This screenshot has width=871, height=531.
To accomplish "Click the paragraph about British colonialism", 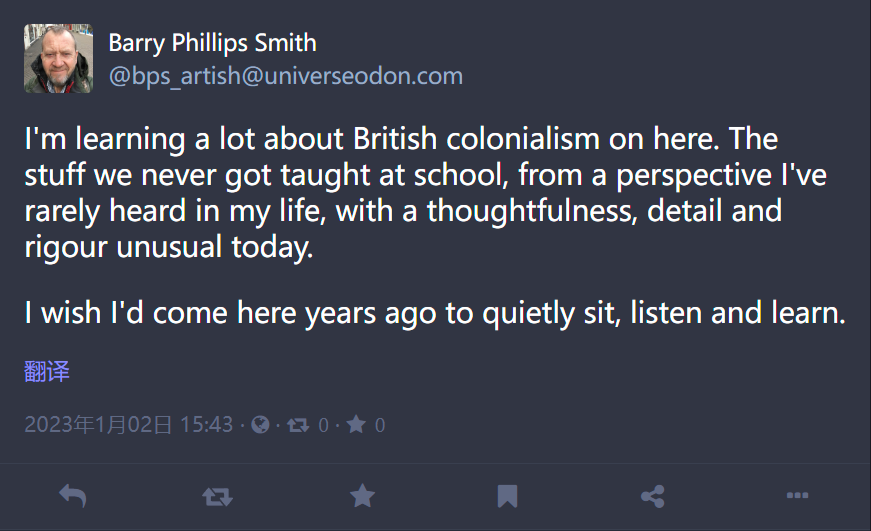I will tap(426, 192).
